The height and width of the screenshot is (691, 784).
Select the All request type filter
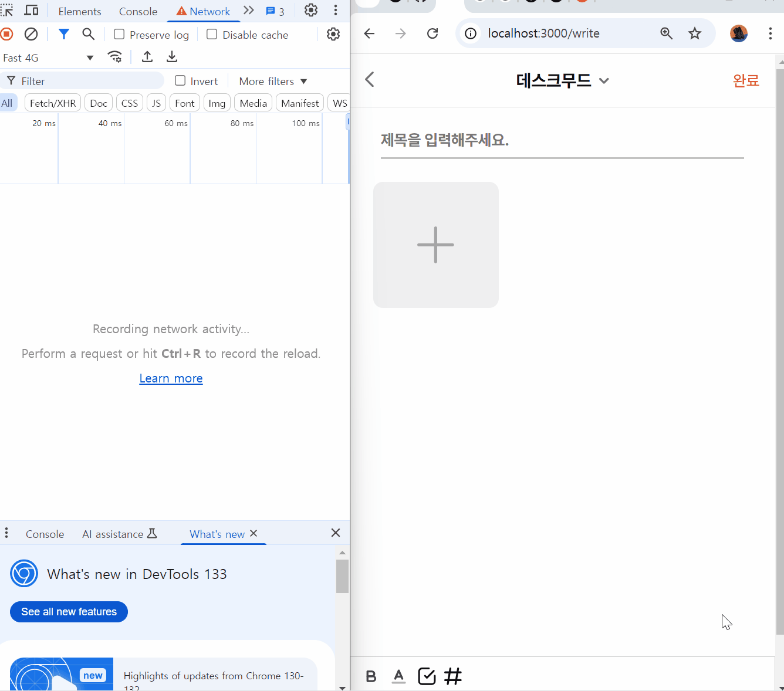[7, 103]
